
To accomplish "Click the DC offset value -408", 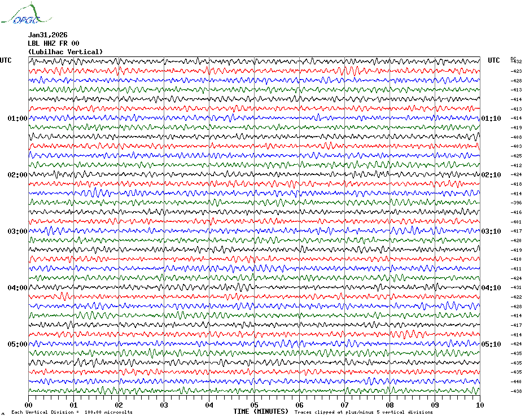I will tap(517, 137).
